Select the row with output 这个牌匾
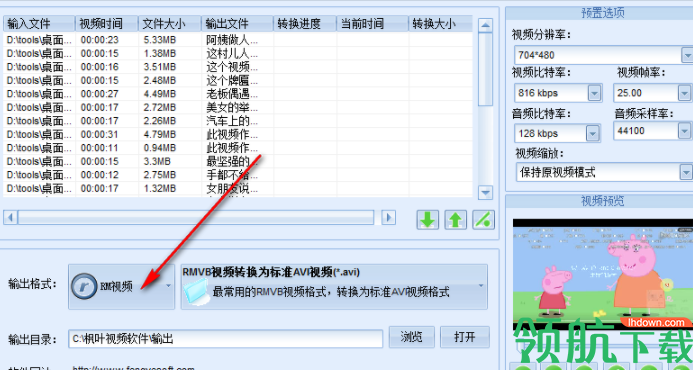693x370 pixels. coord(238,80)
